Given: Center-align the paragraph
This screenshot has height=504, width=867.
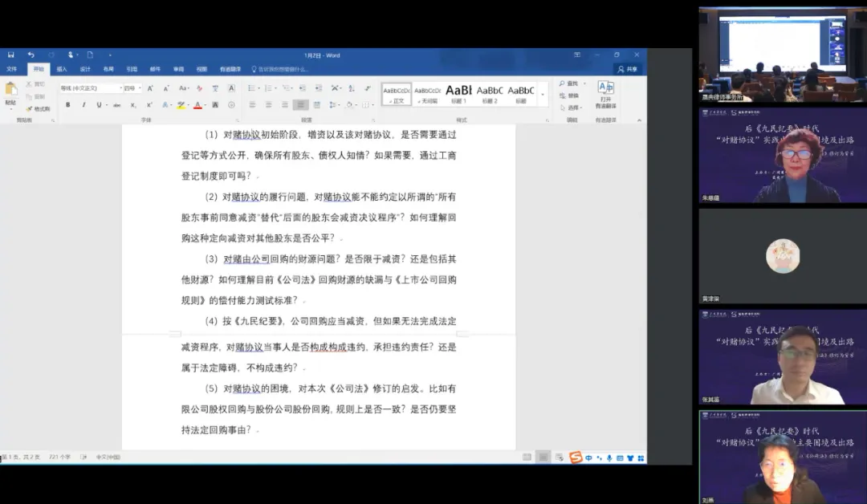Looking at the screenshot, I should click(268, 104).
